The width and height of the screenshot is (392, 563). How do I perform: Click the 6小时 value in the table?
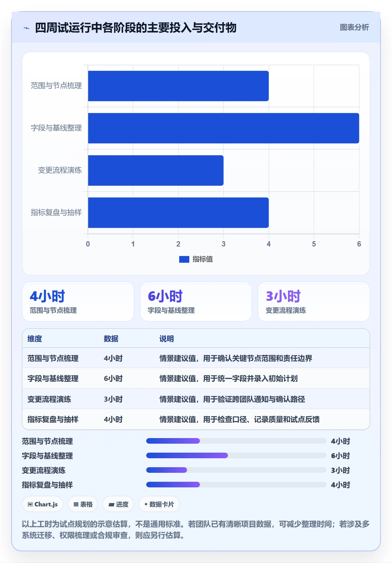[113, 378]
